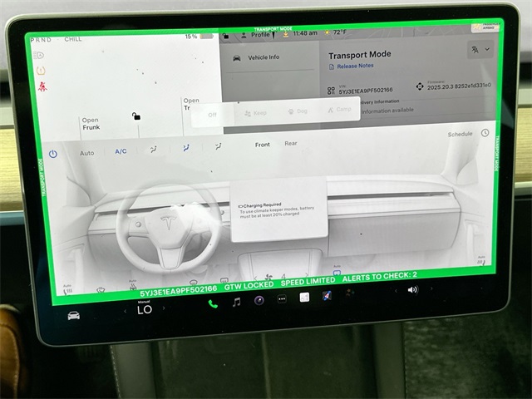Open the climate Schedule button
Viewport: 532px width, 399px height.
460,134
